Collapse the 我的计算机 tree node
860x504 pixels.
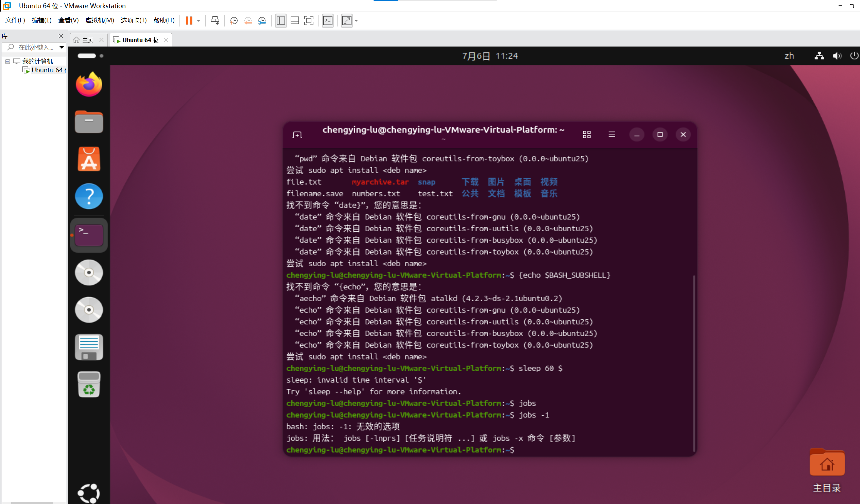(x=7, y=61)
